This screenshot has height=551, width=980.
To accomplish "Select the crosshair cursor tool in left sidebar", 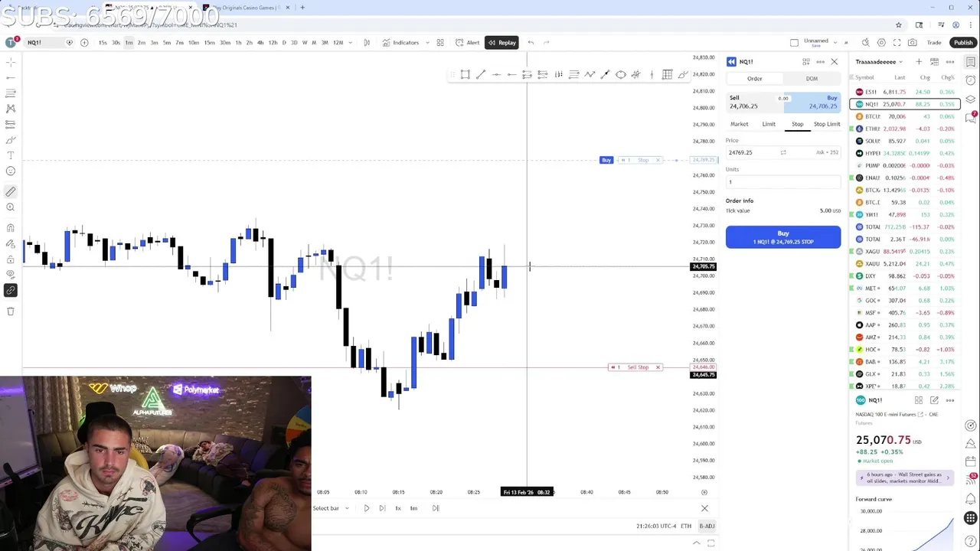I will 11,62.
